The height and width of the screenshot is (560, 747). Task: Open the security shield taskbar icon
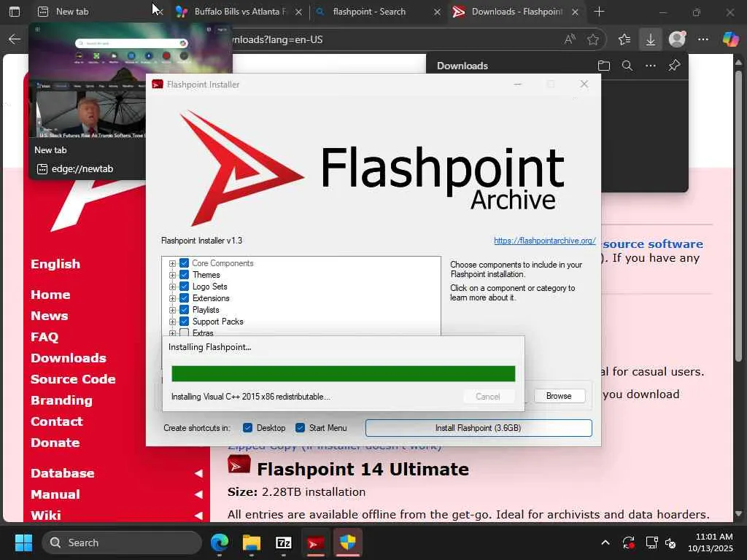coord(348,542)
